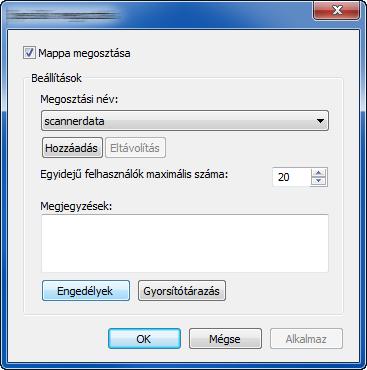Cancel with the Mégse button
Image resolution: width=367 pixels, height=370 pixels.
[x=225, y=339]
